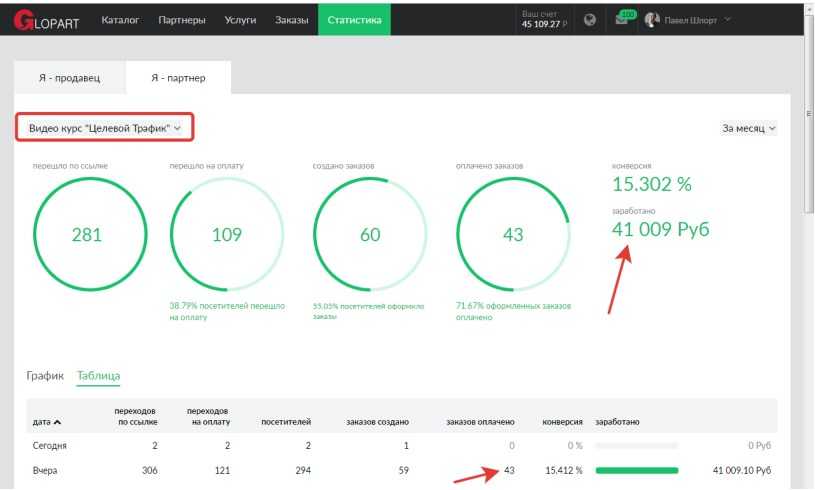The height and width of the screenshot is (490, 815).
Task: Click the 281 link visits circle
Action: click(x=87, y=235)
